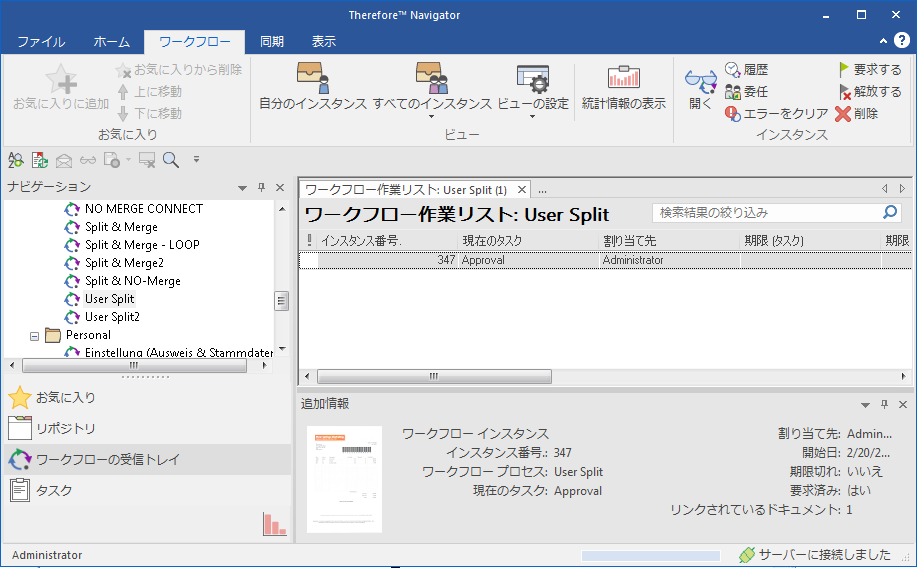Open the ナビゲーション panel options dropdown
Screen dimensions: 918x568
coord(242,188)
